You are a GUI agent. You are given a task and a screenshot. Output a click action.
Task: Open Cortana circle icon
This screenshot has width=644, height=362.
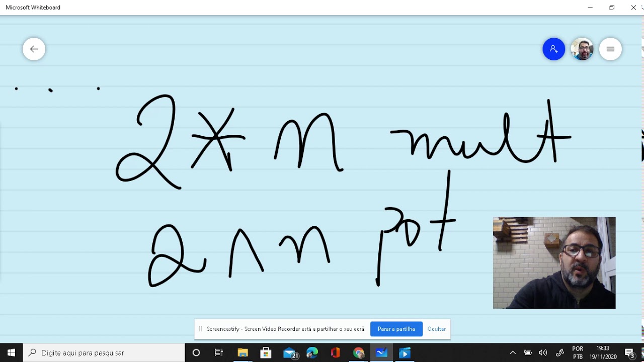tap(196, 352)
